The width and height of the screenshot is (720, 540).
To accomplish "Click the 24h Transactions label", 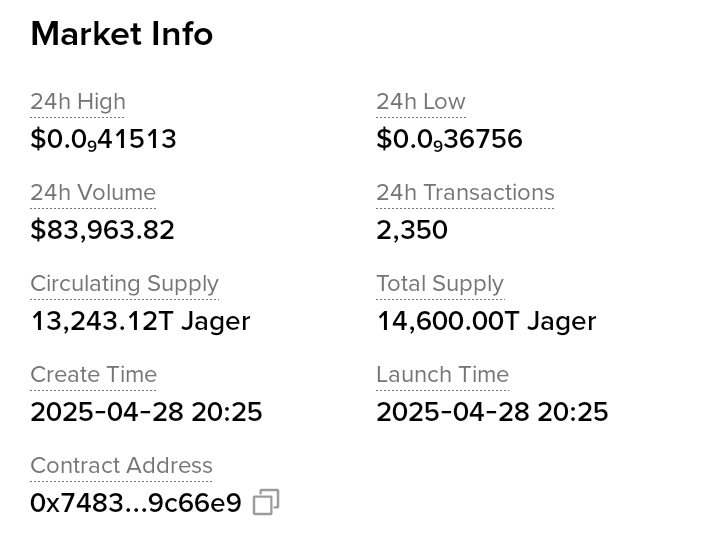I will pyautogui.click(x=465, y=193).
